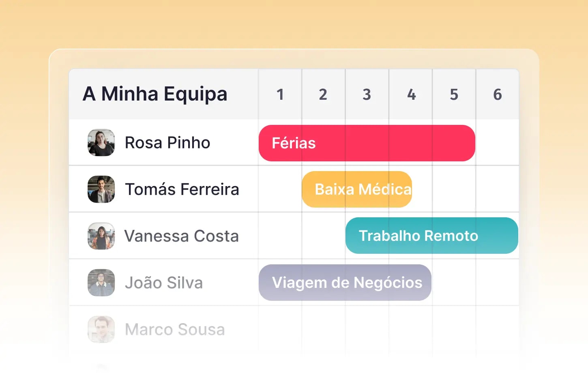The height and width of the screenshot is (373, 588).
Task: Click the Rosa Pinho name
Action: (x=167, y=143)
